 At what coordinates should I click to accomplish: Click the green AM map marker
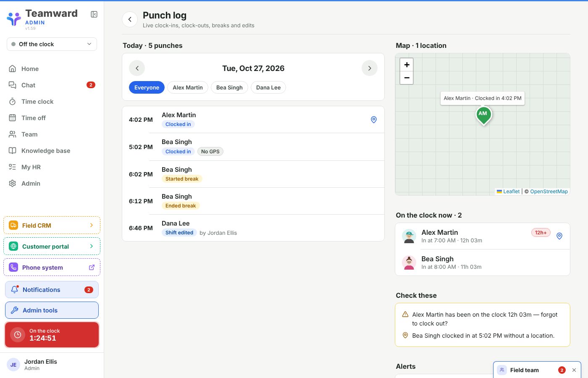[483, 115]
